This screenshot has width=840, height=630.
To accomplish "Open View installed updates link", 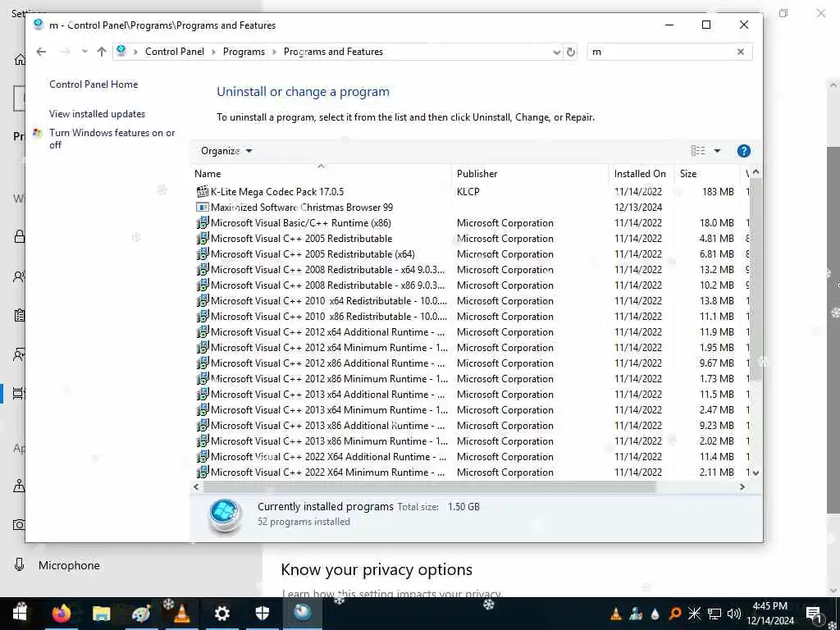I will pyautogui.click(x=97, y=114).
